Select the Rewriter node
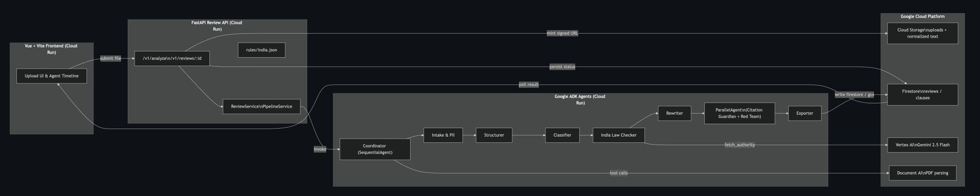980x196 pixels. pyautogui.click(x=675, y=114)
